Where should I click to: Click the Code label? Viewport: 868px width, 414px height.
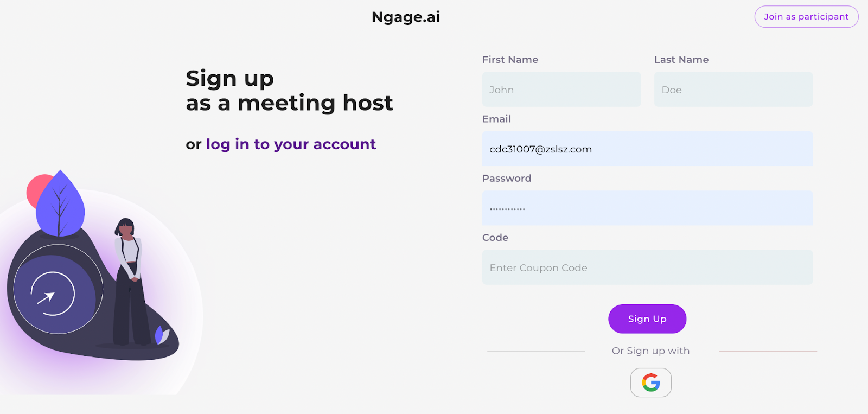click(x=495, y=238)
